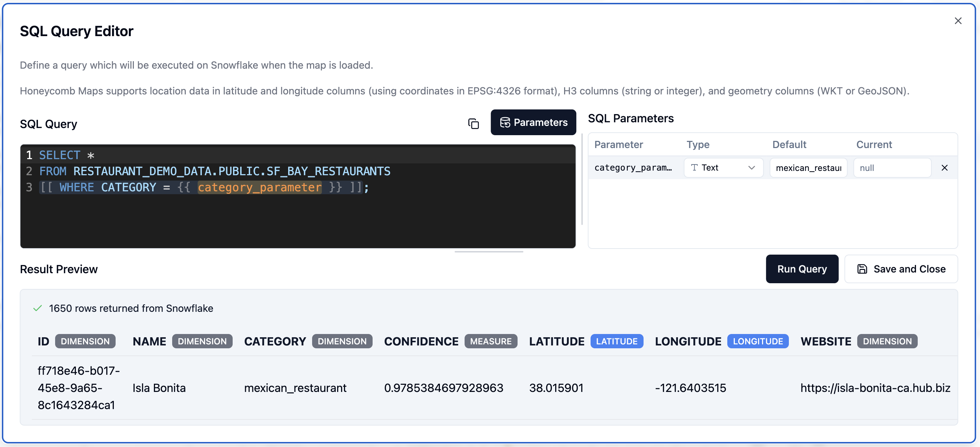The image size is (980, 447).
Task: Click the category_param… parameter name cell
Action: pos(633,168)
